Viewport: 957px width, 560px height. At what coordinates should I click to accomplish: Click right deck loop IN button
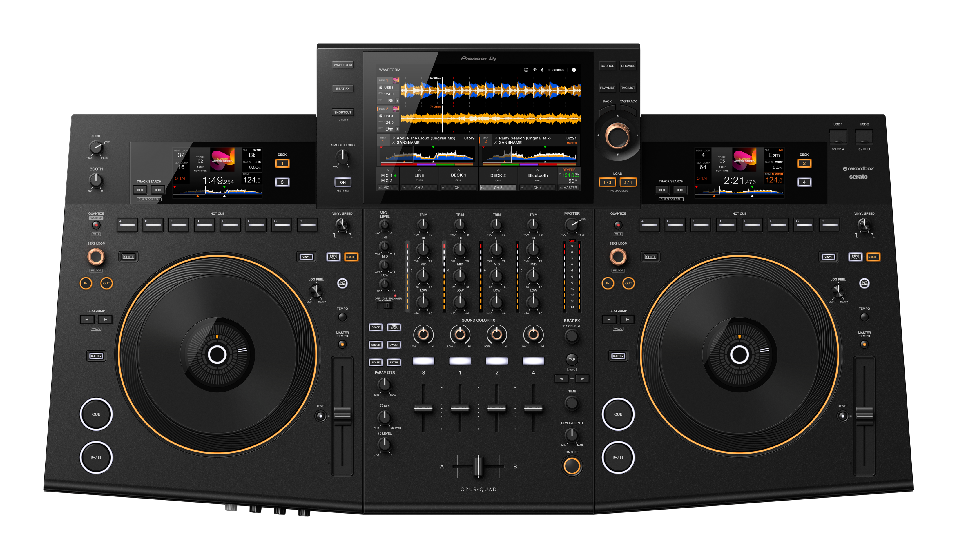coord(608,283)
